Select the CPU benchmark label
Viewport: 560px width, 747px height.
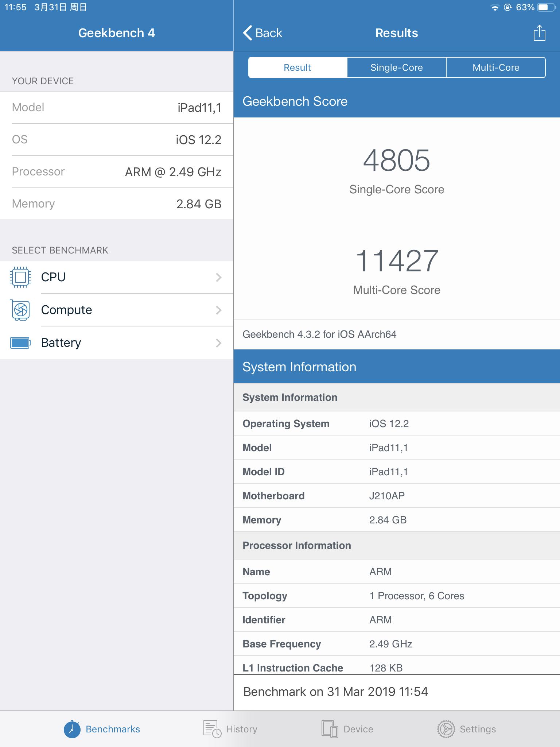point(53,277)
